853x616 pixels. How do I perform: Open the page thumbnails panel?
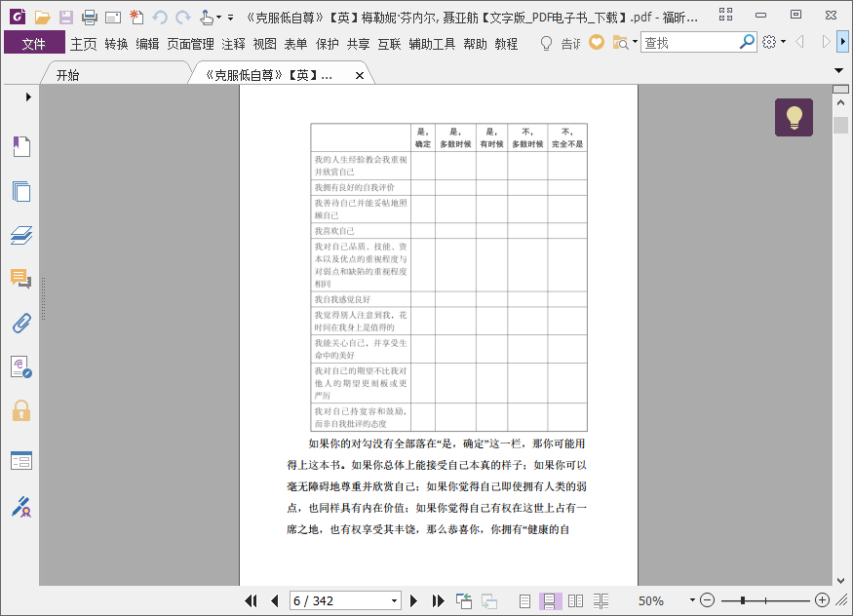coord(21,191)
